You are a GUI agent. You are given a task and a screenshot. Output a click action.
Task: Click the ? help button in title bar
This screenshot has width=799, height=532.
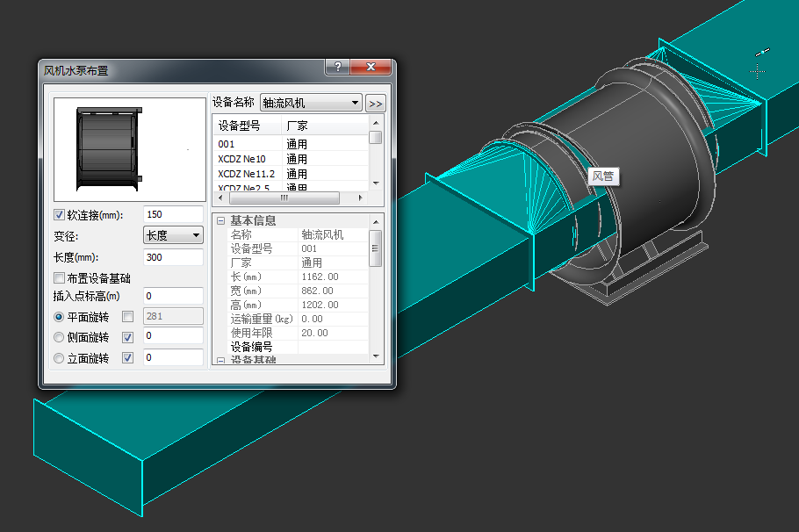tap(337, 68)
